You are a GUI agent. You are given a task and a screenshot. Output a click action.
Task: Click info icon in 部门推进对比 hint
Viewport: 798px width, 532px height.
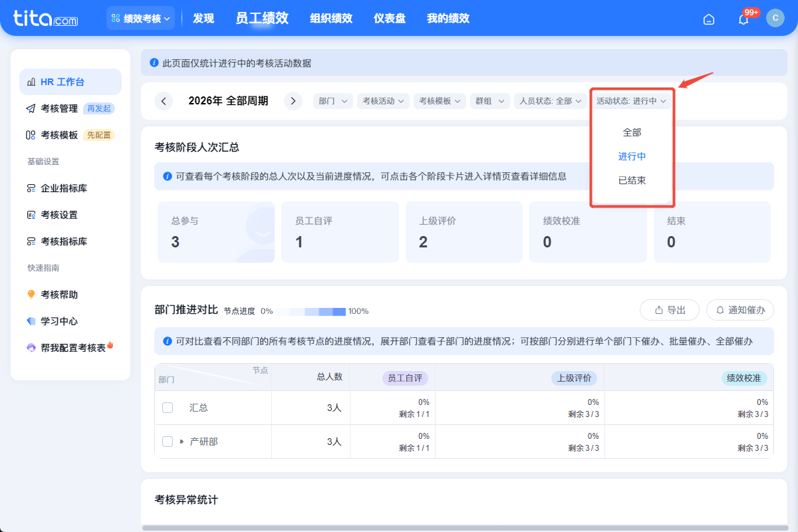tap(168, 341)
